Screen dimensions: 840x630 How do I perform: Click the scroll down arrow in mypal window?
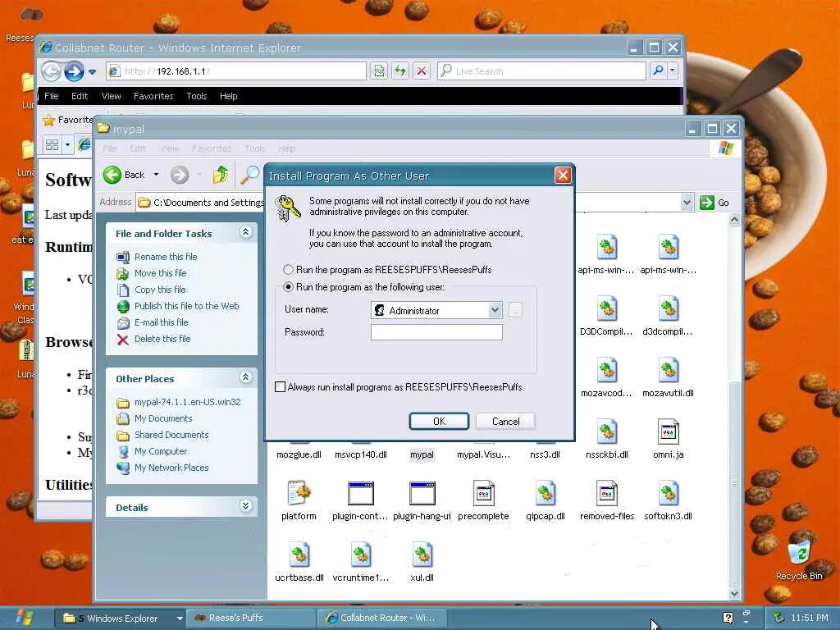click(x=735, y=594)
